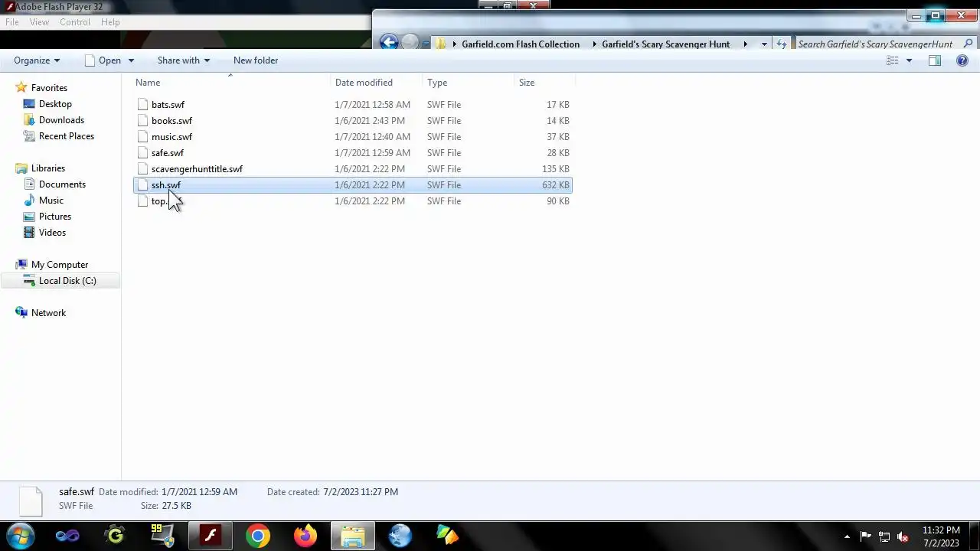
Task: Toggle the preview pane
Action: coord(935,60)
